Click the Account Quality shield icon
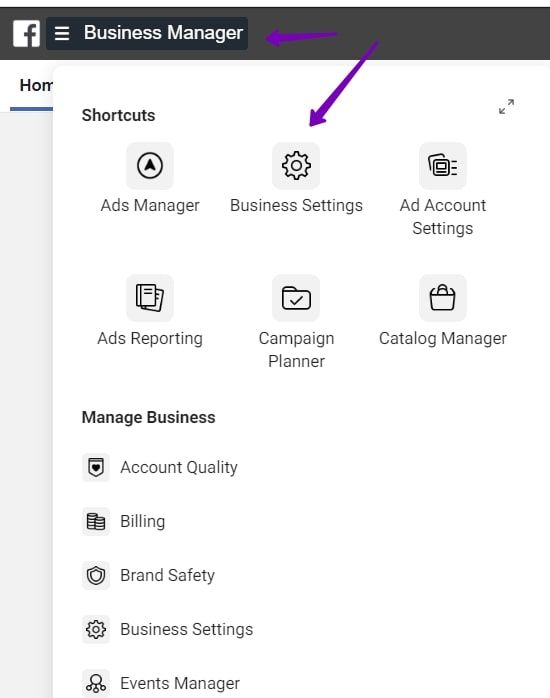Screen dimensions: 550x698 point(96,467)
